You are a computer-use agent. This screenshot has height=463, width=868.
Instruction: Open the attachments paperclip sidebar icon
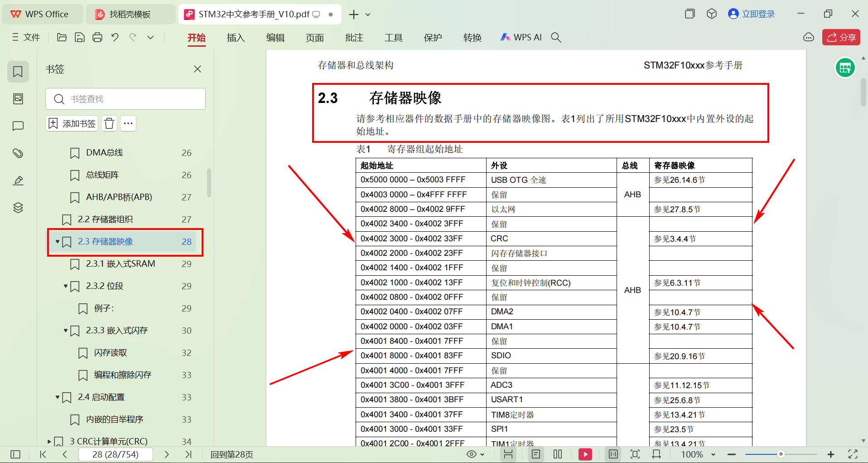click(x=18, y=153)
